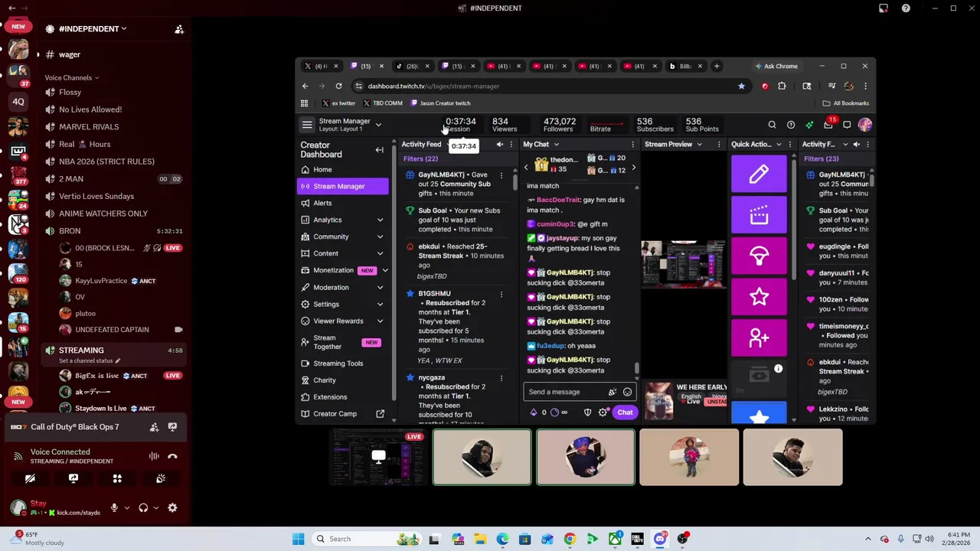Viewport: 980px width, 551px height.
Task: Open Twitch notifications inbox with 15 badge
Action: click(828, 125)
